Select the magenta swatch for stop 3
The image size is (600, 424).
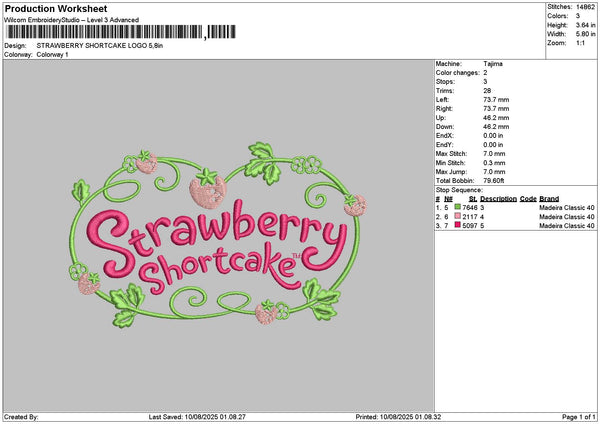458,226
